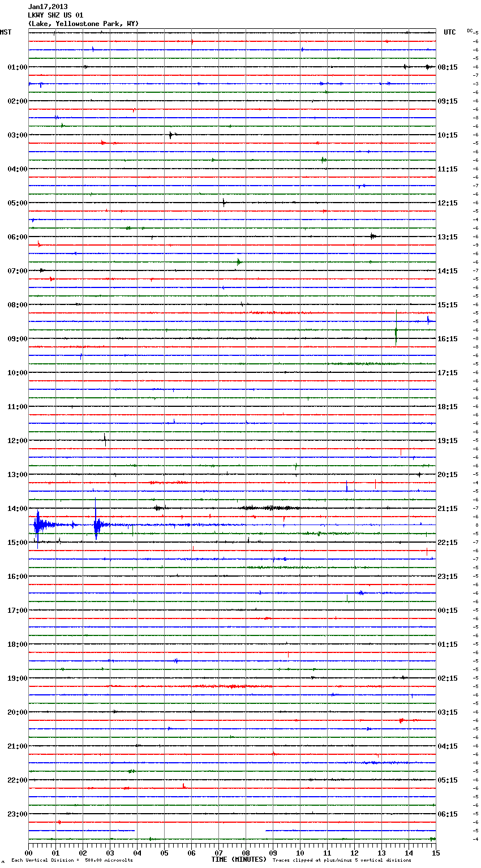Click the "DC" column header
The height and width of the screenshot is (868, 481).
pos(470,31)
